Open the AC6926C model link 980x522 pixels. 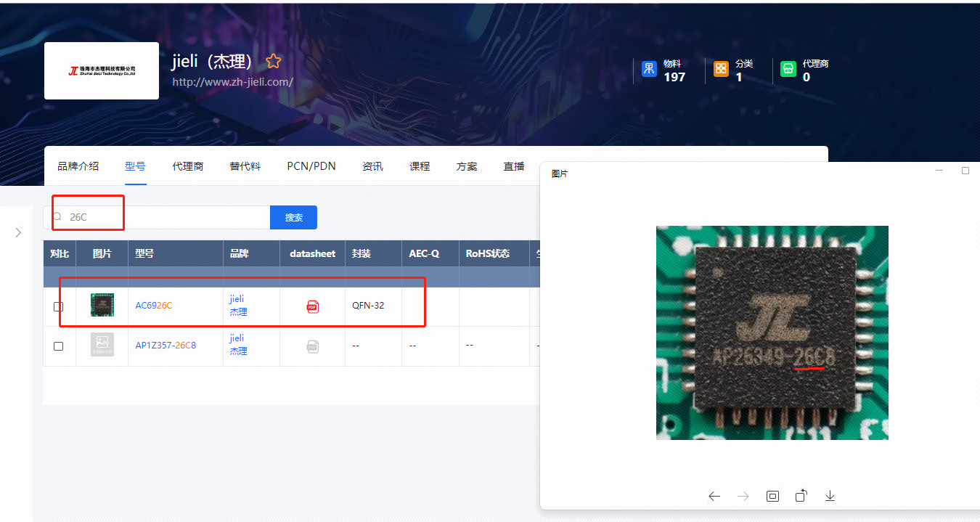(154, 306)
